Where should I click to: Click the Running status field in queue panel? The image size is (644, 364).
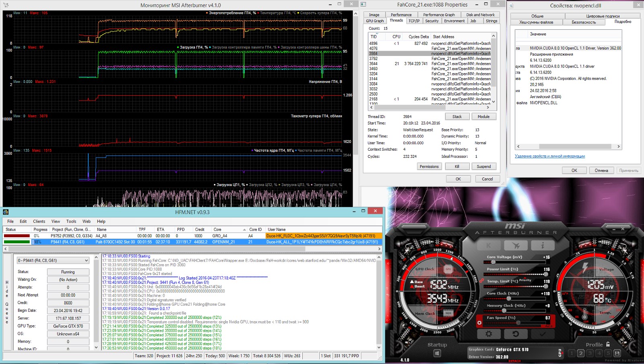[68, 272]
